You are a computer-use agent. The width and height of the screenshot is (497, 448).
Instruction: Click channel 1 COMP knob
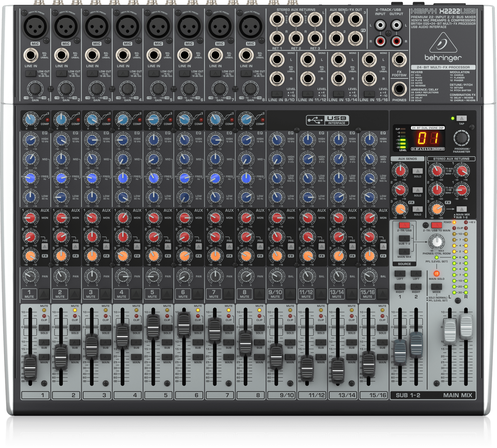coord(31,119)
